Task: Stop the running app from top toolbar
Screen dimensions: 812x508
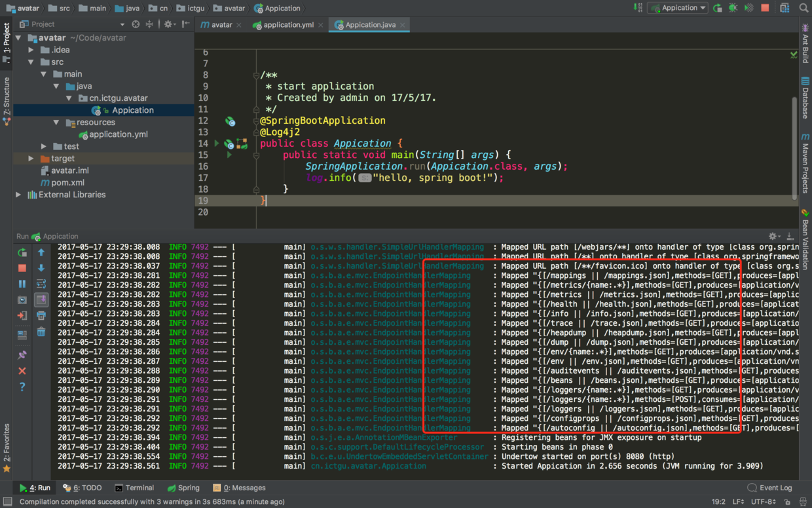Action: (x=765, y=8)
